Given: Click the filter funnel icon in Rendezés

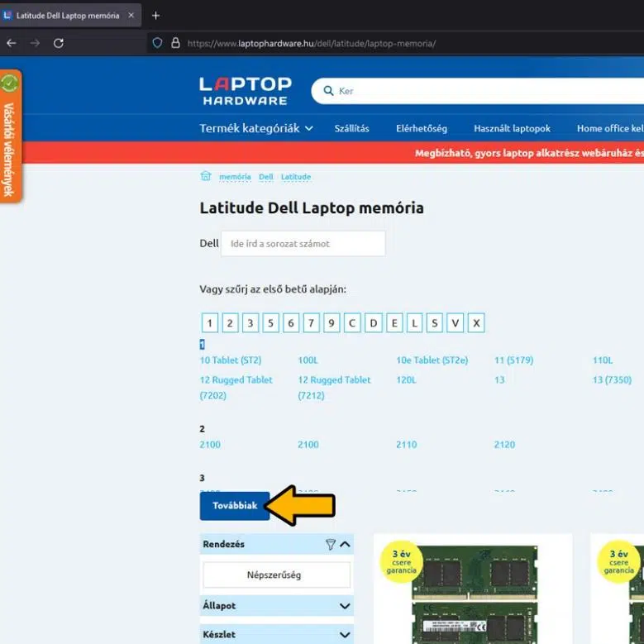Looking at the screenshot, I should click(x=330, y=544).
